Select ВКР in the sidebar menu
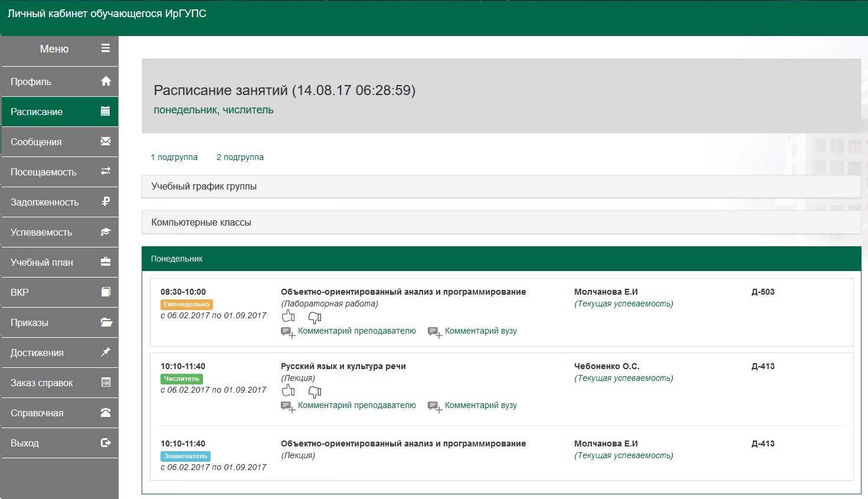Image resolution: width=868 pixels, height=499 pixels. [x=60, y=292]
